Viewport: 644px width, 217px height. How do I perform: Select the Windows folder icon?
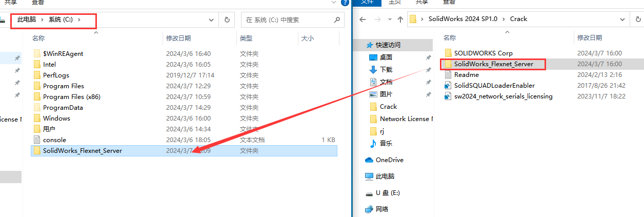click(36, 118)
